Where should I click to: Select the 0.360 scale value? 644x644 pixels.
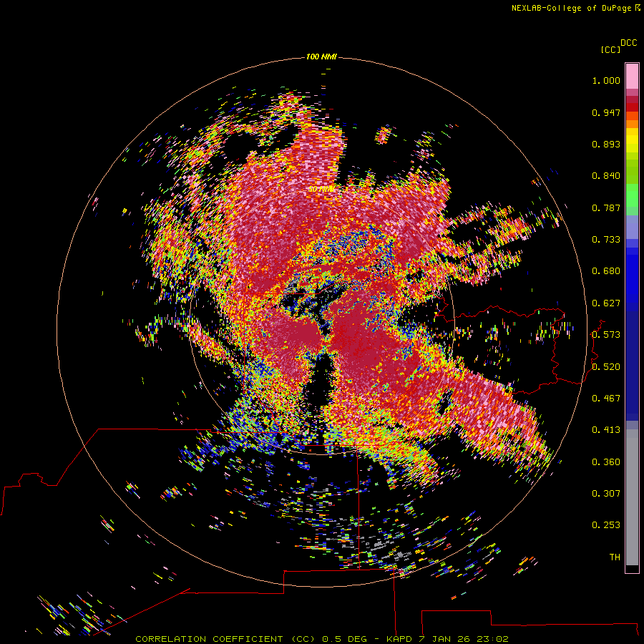pyautogui.click(x=606, y=462)
